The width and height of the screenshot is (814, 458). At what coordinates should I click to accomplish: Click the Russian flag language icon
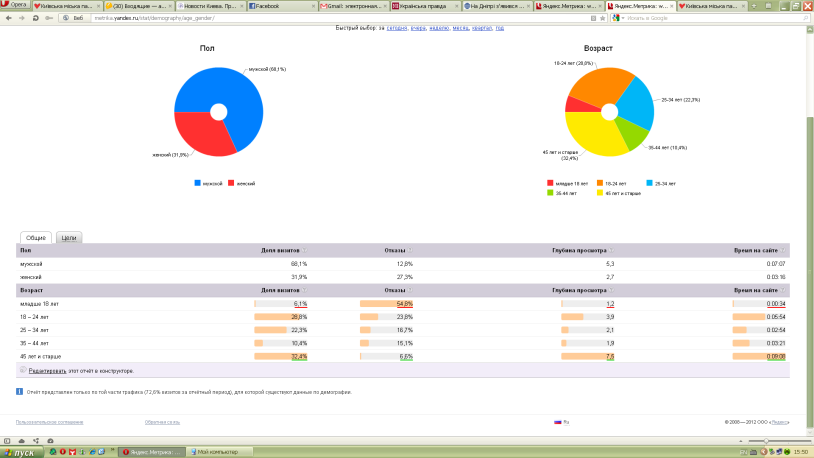click(558, 422)
